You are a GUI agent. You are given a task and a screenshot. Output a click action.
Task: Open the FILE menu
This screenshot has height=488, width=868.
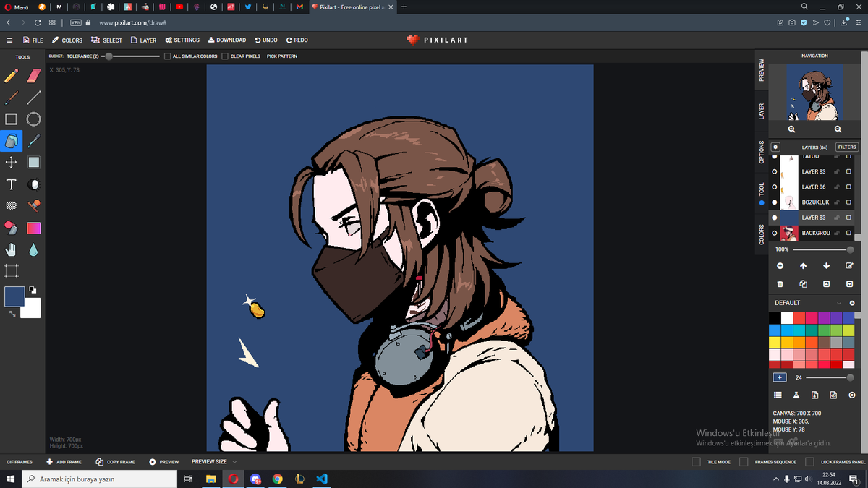pos(33,40)
